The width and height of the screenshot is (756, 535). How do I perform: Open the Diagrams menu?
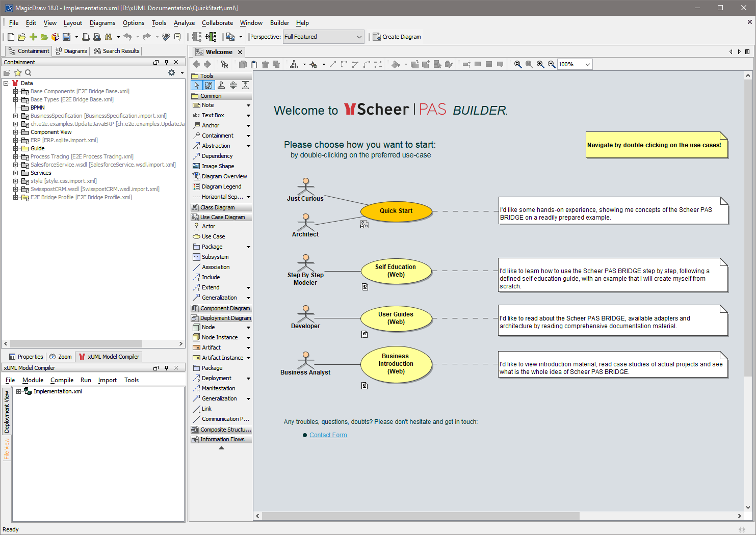pos(102,23)
